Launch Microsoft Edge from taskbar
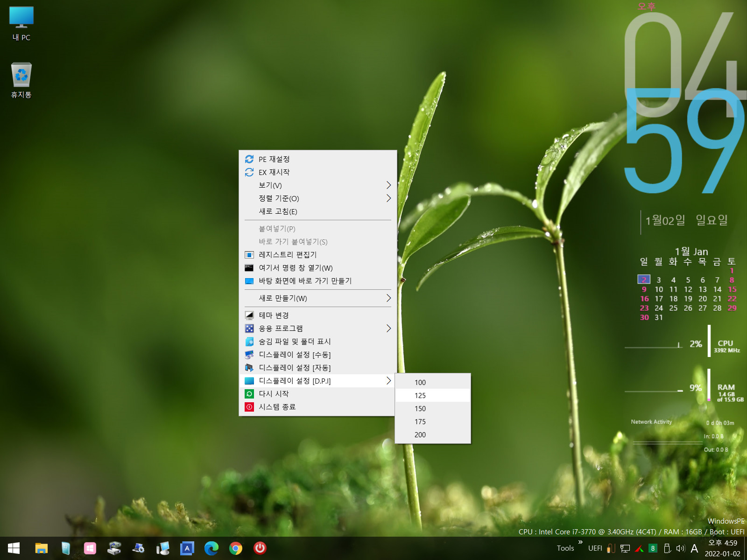The width and height of the screenshot is (747, 560). (x=211, y=548)
